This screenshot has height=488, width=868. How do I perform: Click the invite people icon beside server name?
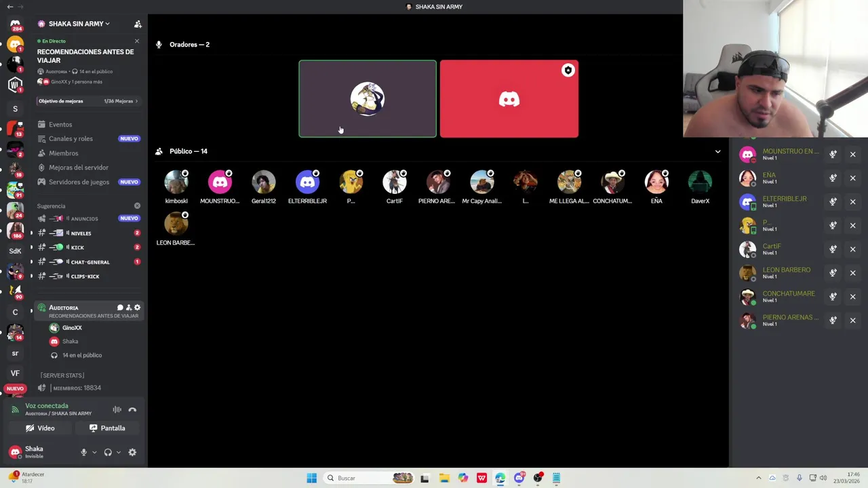coord(138,24)
